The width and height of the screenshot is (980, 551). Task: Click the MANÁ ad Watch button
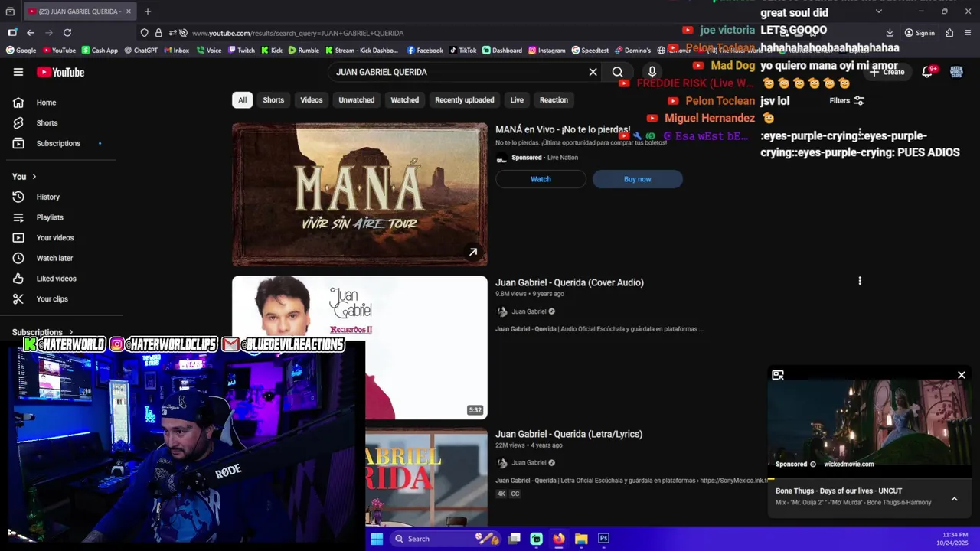[x=541, y=179]
